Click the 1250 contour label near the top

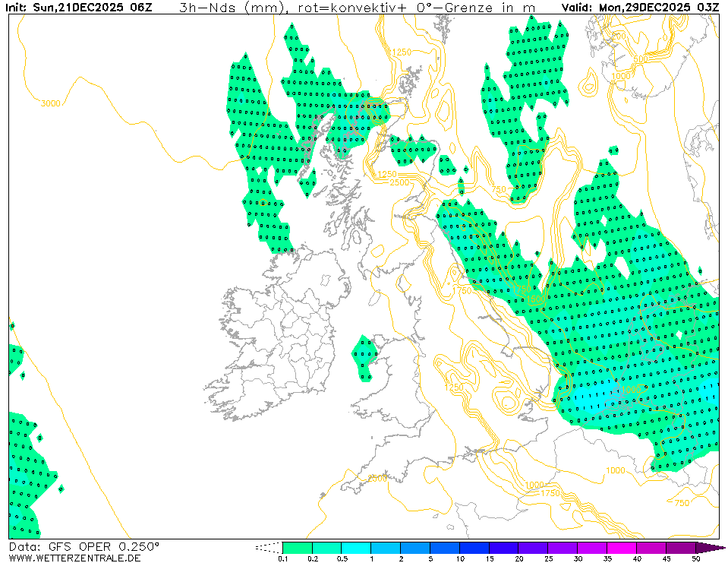tap(402, 52)
